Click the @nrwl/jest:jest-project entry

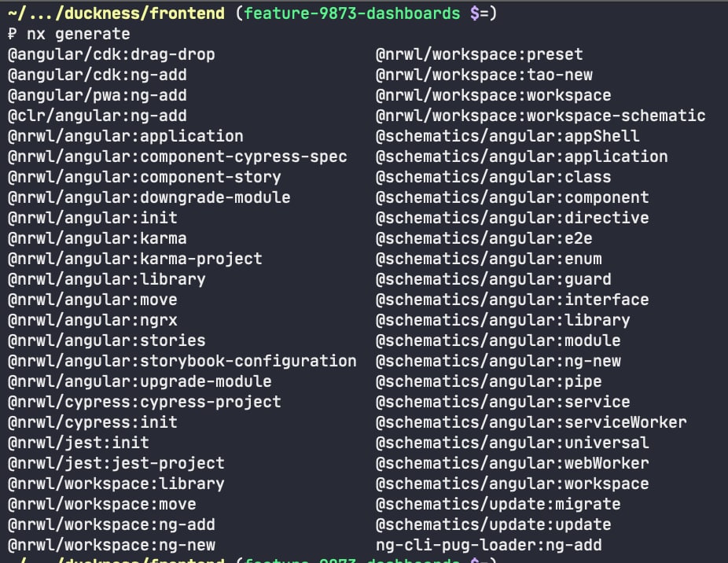tap(116, 463)
